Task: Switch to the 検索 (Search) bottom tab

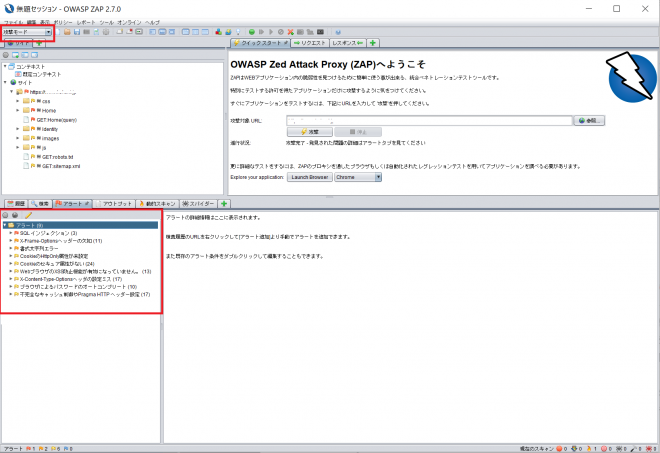Action: pos(40,204)
